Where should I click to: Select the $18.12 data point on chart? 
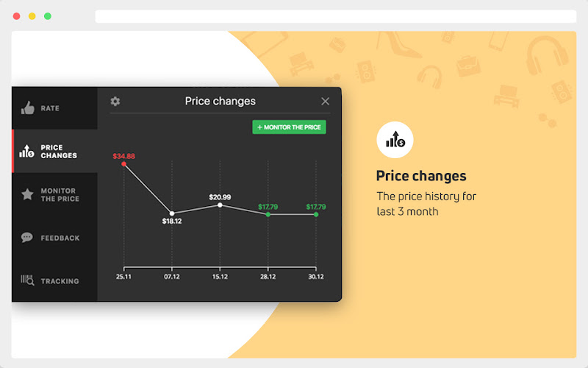point(172,213)
